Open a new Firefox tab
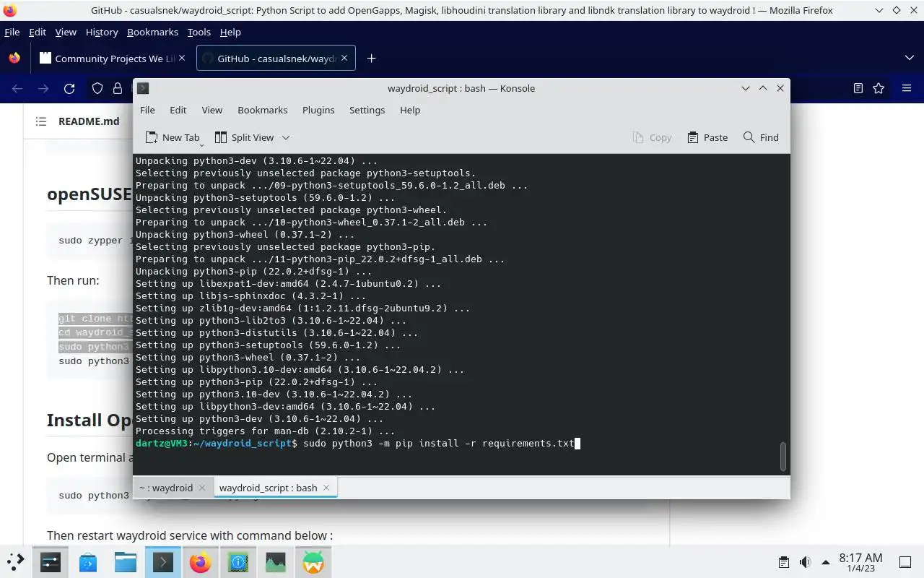Viewport: 924px width, 578px height. [x=371, y=59]
